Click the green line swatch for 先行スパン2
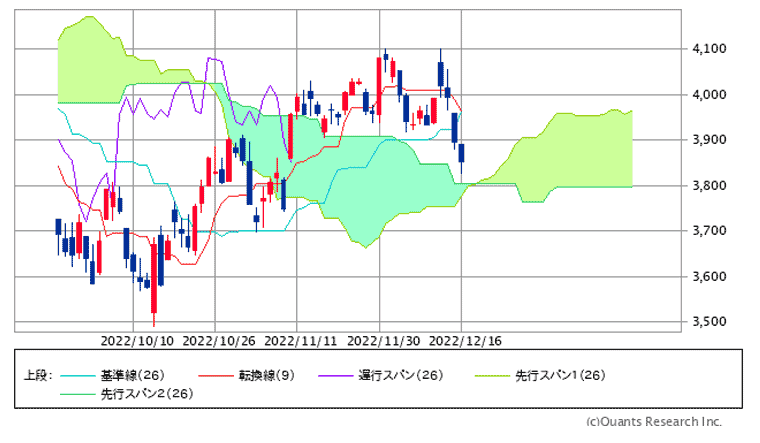This screenshot has height=443, width=760. (x=76, y=394)
